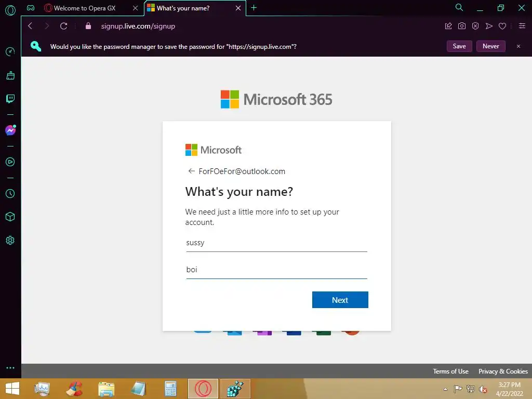Click the padlock site-info icon
This screenshot has height=399, width=532.
[x=88, y=26]
